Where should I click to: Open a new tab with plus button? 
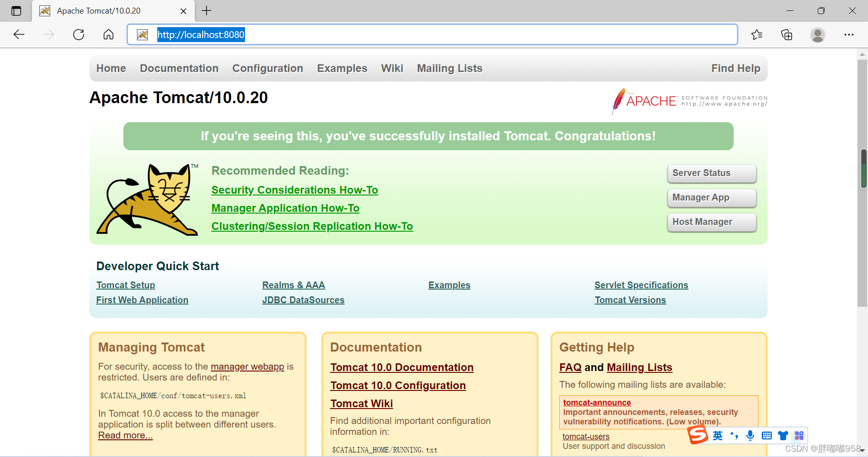pyautogui.click(x=207, y=10)
